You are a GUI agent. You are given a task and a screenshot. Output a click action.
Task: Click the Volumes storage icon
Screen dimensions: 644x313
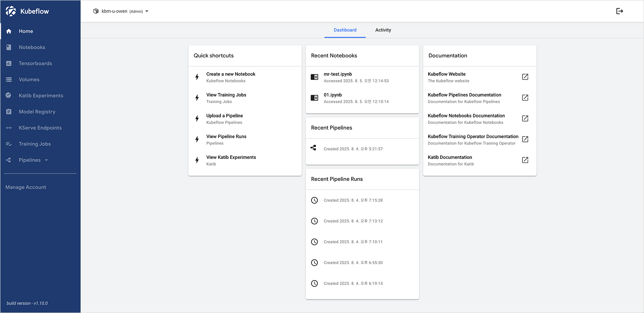(9, 79)
